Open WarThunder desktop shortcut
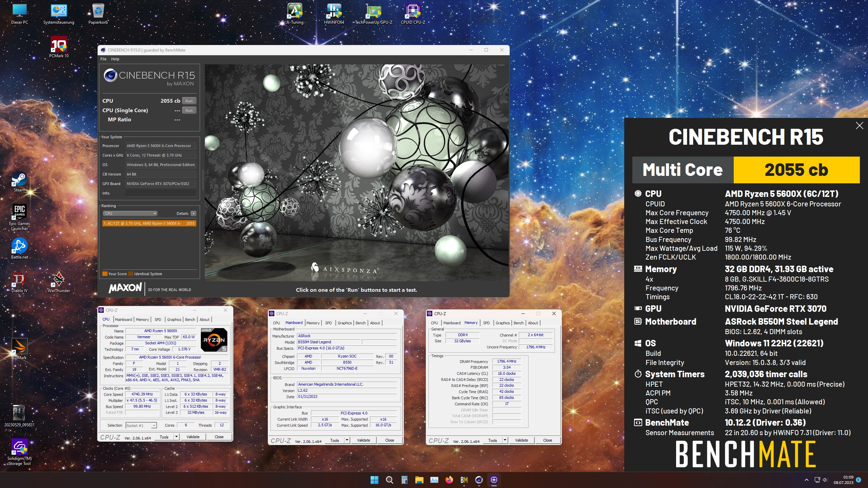The width and height of the screenshot is (868, 488). pyautogui.click(x=59, y=282)
